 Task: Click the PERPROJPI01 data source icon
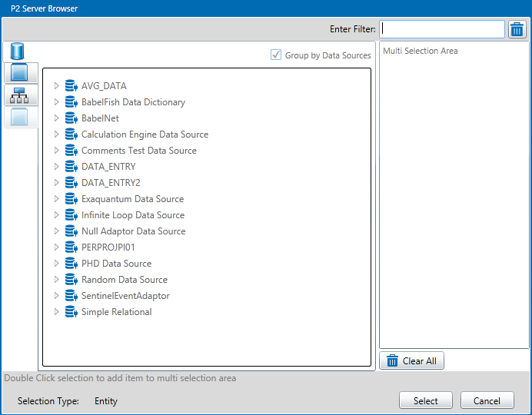71,247
